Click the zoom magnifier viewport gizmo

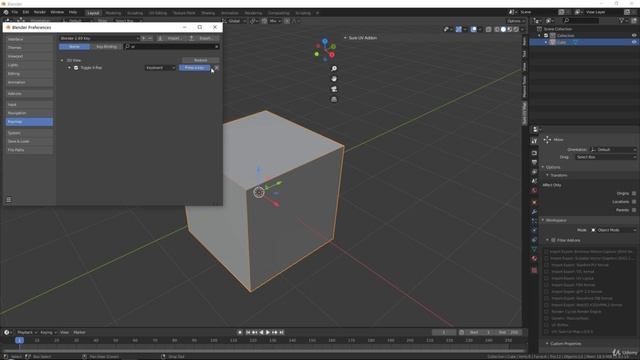(334, 69)
